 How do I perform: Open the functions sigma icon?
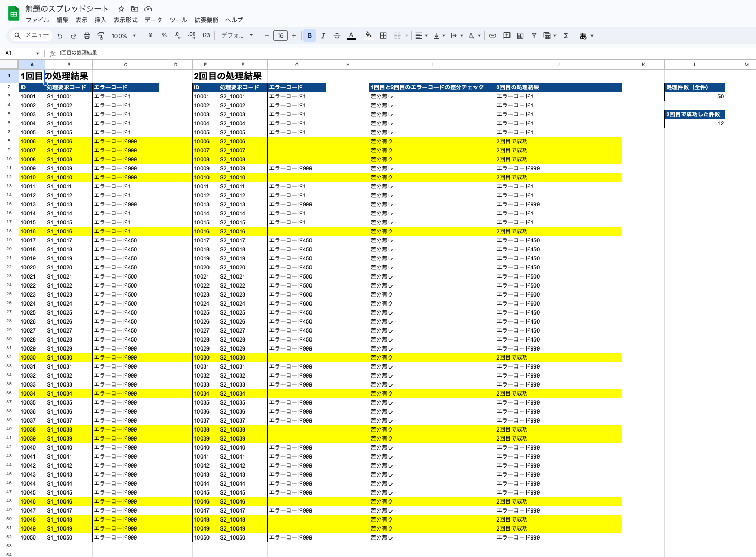click(x=566, y=35)
